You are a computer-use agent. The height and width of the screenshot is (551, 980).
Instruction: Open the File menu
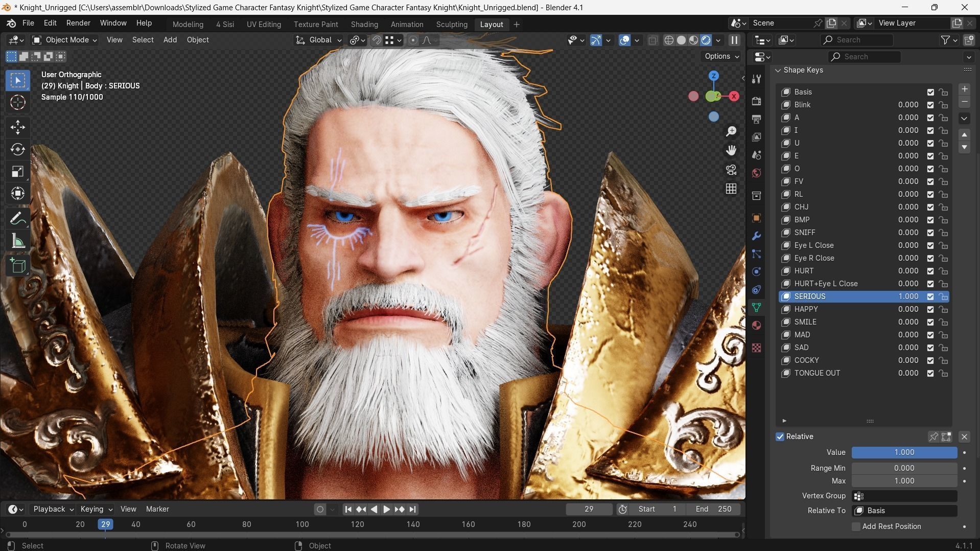[28, 23]
